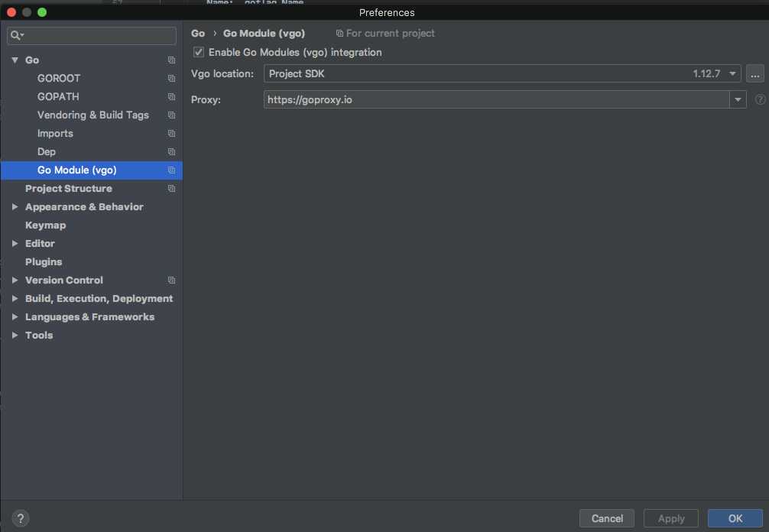Expand the Tools section

[15, 336]
